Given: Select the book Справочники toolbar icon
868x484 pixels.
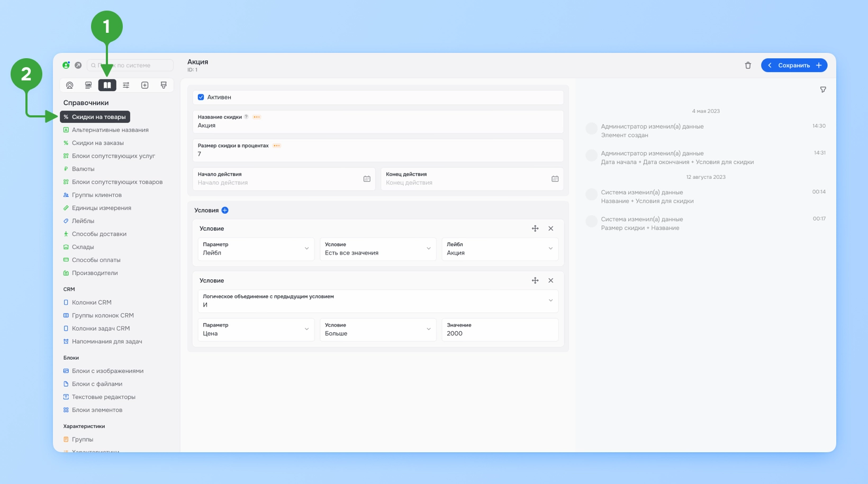Looking at the screenshot, I should 107,85.
